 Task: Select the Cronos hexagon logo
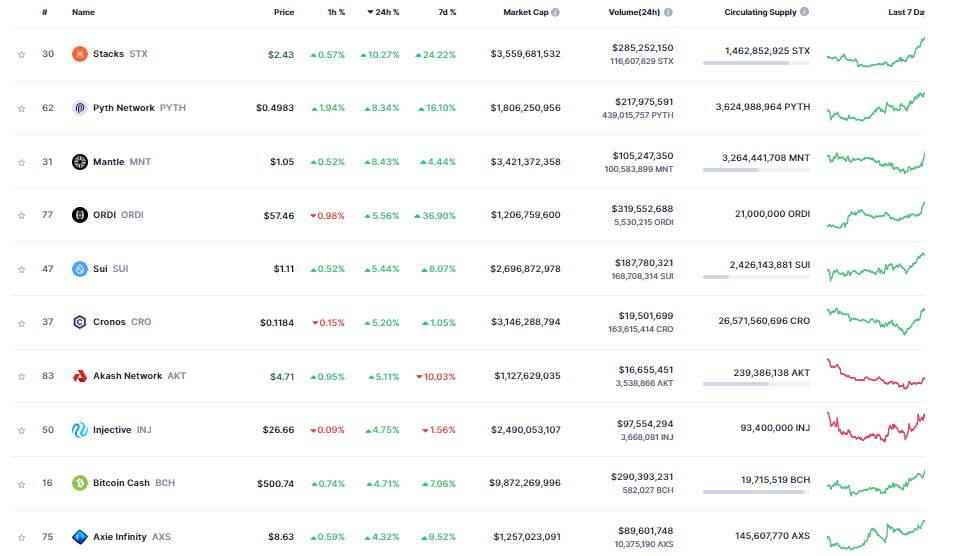pyautogui.click(x=80, y=322)
